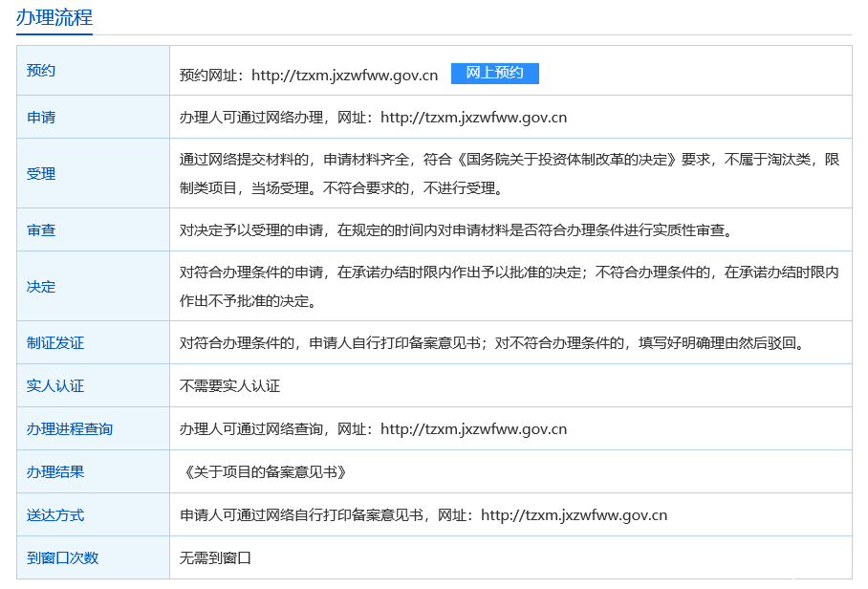This screenshot has height=589, width=868.
Task: Select the 决定 row label
Action: tap(41, 286)
